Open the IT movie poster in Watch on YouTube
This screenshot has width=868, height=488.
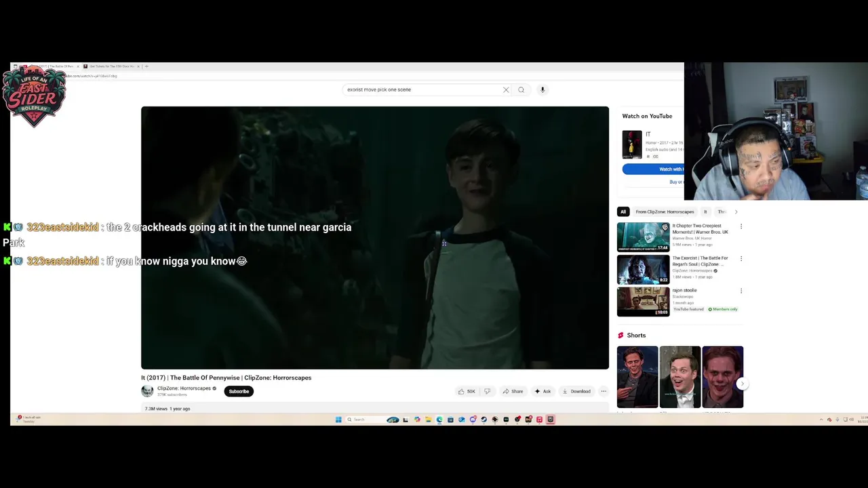pos(632,144)
